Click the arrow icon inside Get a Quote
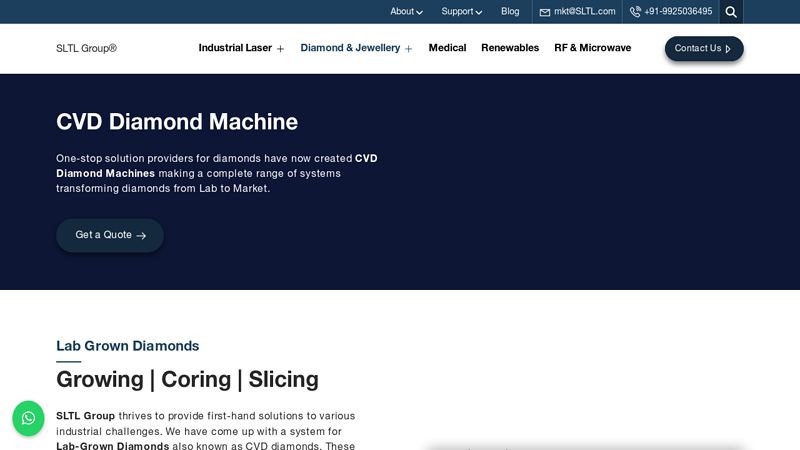 (141, 236)
